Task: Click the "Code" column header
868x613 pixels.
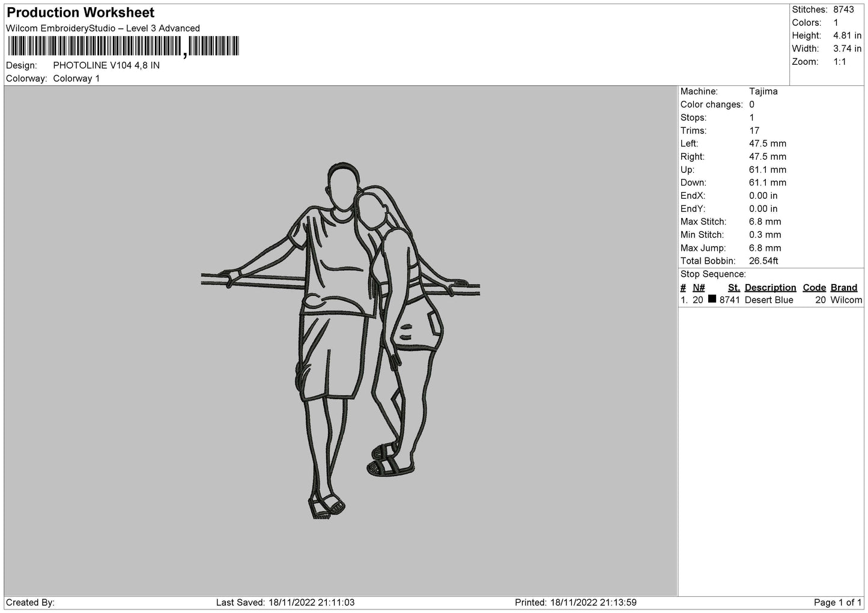Action: point(815,288)
